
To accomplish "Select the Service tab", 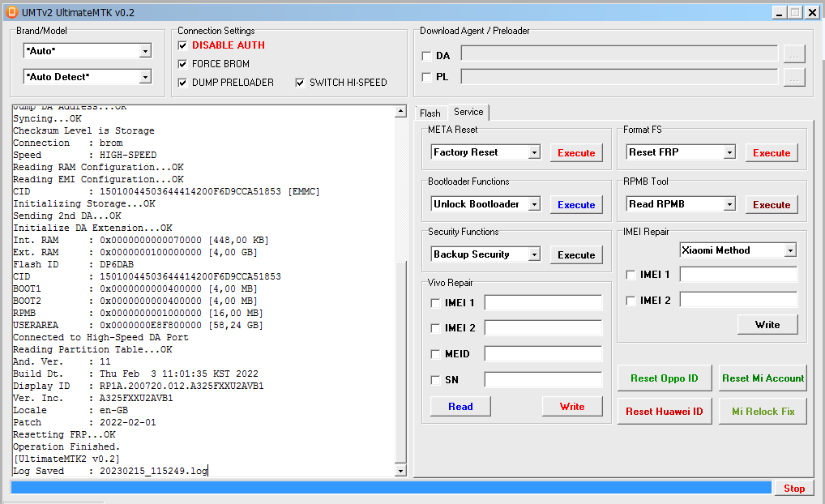I will (x=468, y=113).
